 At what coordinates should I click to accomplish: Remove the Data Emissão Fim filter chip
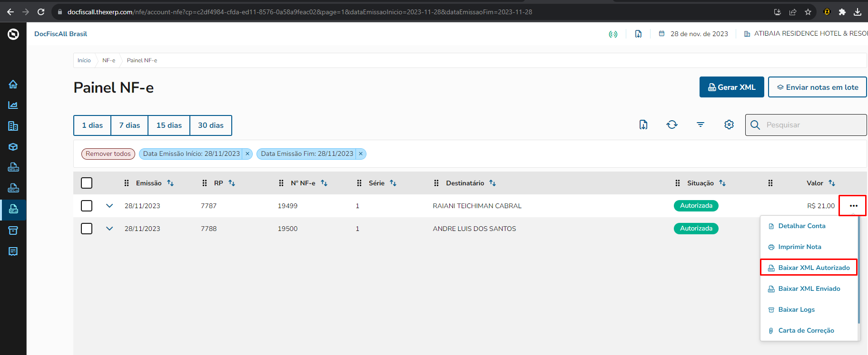[x=361, y=154]
